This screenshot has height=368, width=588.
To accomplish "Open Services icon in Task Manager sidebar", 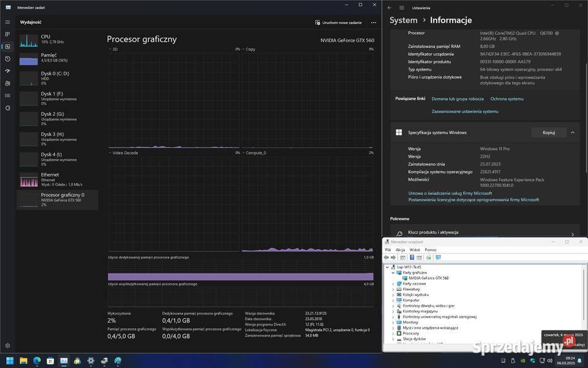I will pyautogui.click(x=7, y=108).
